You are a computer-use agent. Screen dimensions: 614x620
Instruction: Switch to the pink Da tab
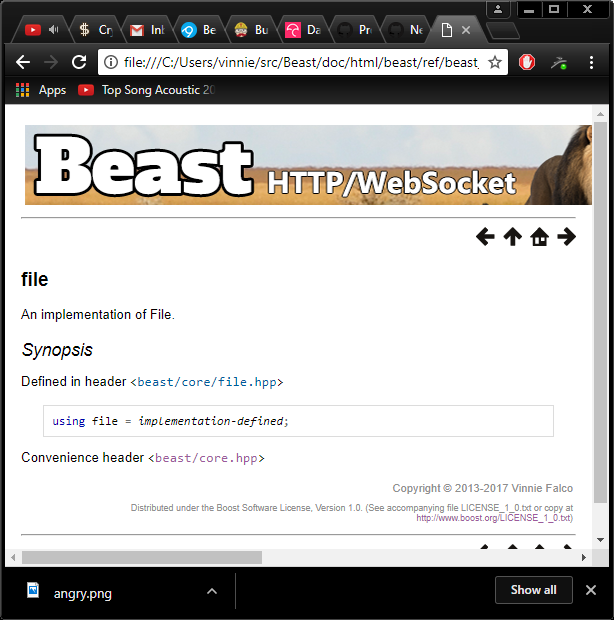point(302,30)
